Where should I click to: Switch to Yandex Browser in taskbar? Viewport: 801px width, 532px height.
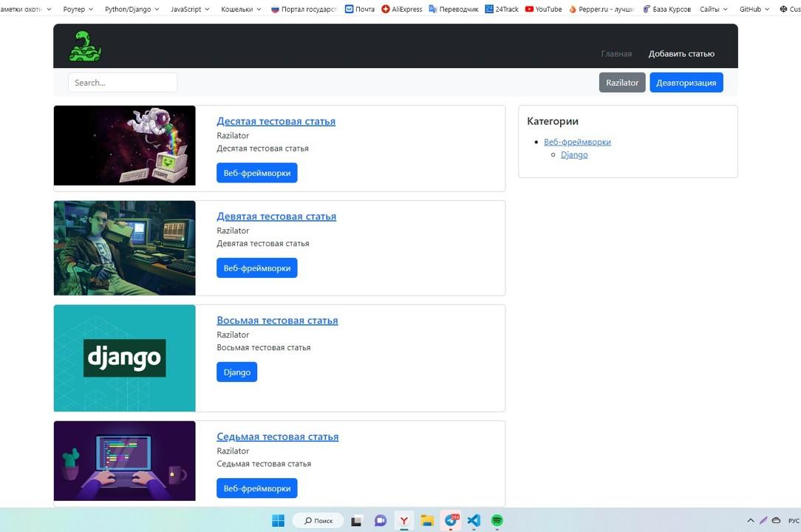click(x=403, y=520)
